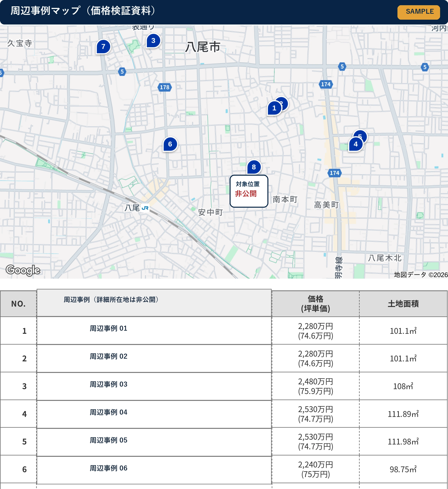Click map marker number 7
448x489 pixels.
103,47
